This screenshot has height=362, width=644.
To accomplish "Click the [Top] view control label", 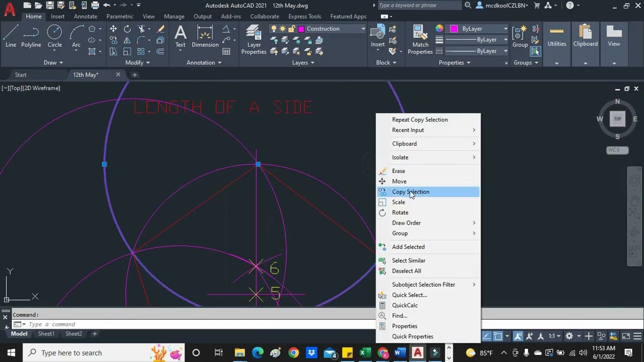I will click(15, 88).
